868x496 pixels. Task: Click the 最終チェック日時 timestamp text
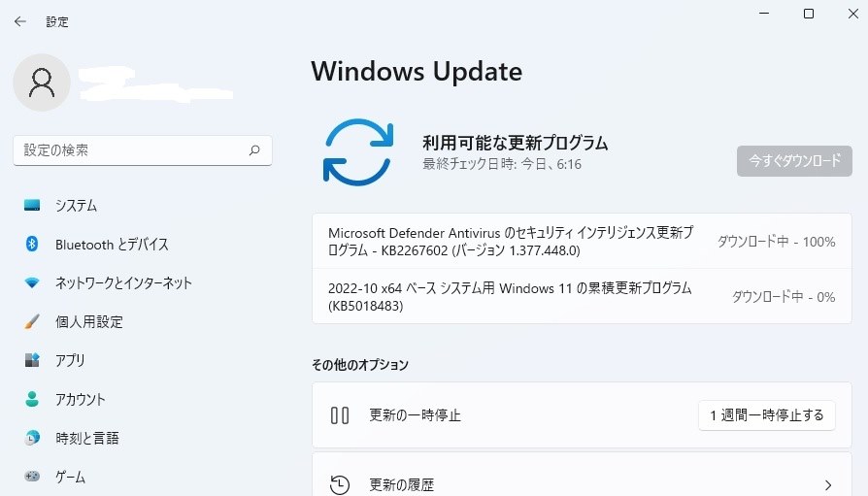pyautogui.click(x=502, y=164)
